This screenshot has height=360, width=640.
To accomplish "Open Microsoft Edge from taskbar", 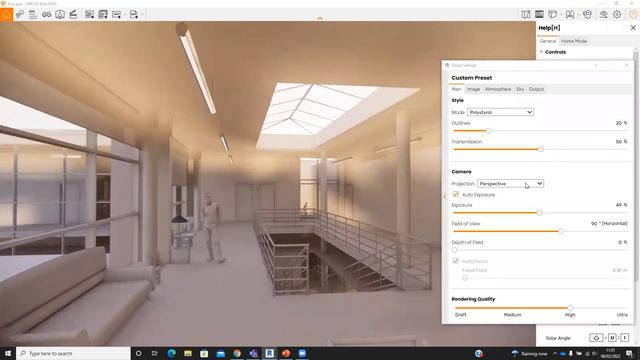I will (171, 353).
